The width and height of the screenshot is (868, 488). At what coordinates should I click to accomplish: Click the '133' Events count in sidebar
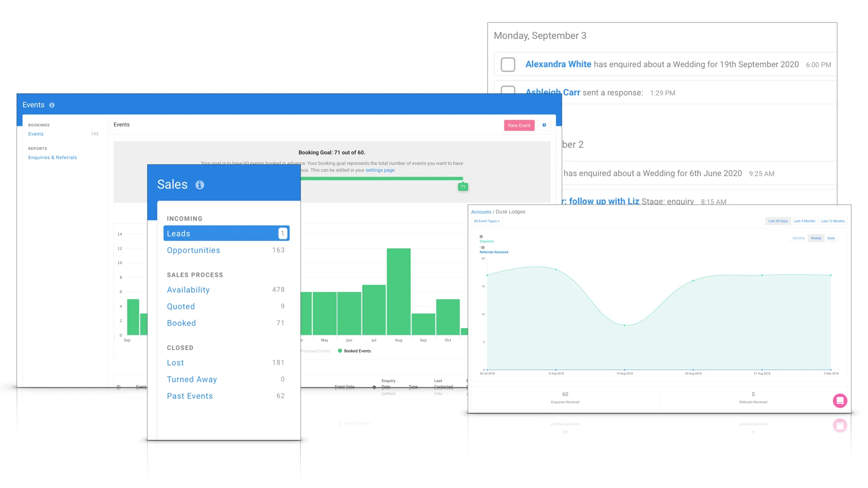click(94, 134)
